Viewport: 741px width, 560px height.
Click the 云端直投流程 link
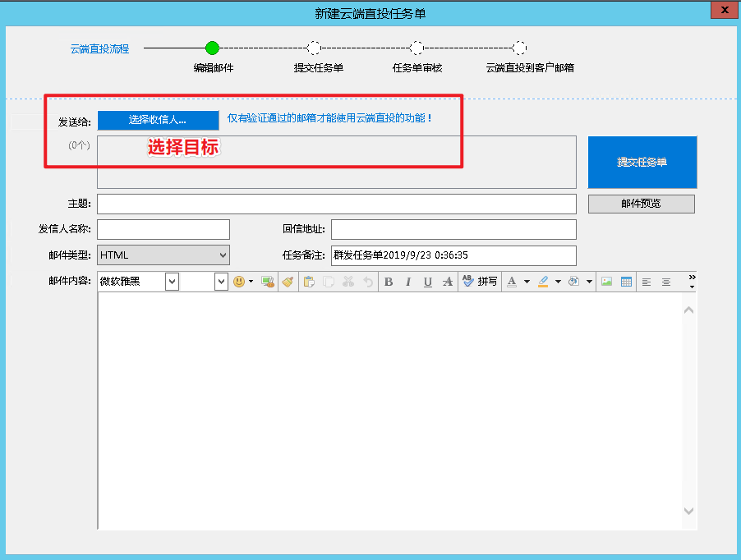(x=99, y=48)
